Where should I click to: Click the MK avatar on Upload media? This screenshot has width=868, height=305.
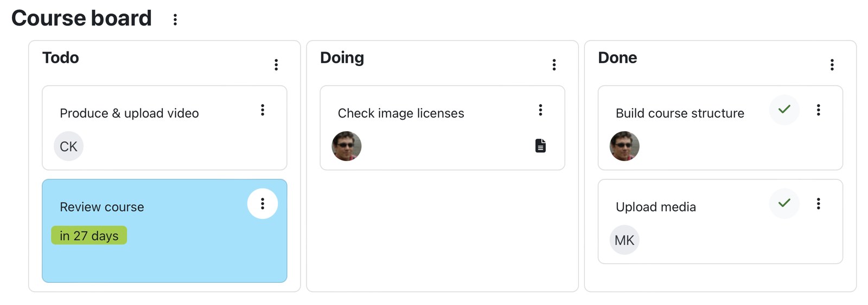624,240
